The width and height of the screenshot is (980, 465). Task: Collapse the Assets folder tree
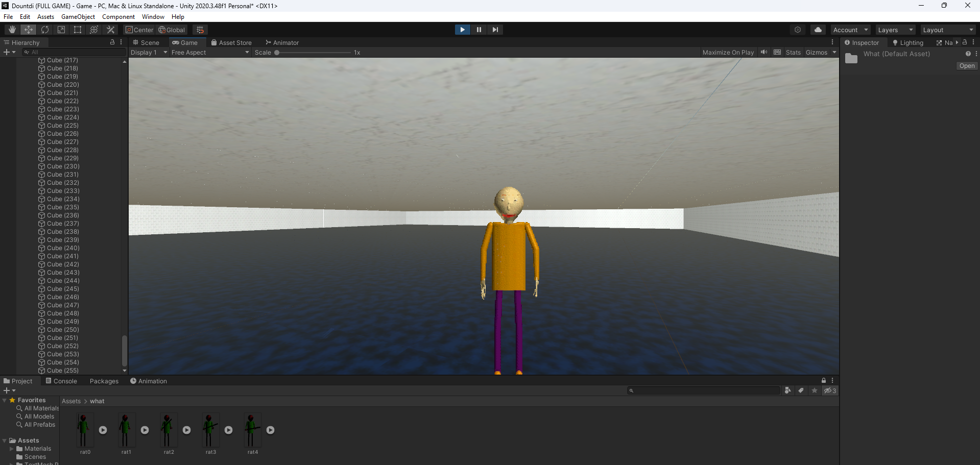5,440
